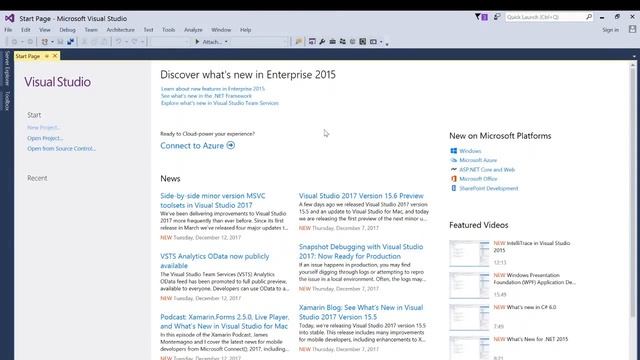Open the toolbar overflow options arrow
640x360 pixels.
tap(387, 43)
